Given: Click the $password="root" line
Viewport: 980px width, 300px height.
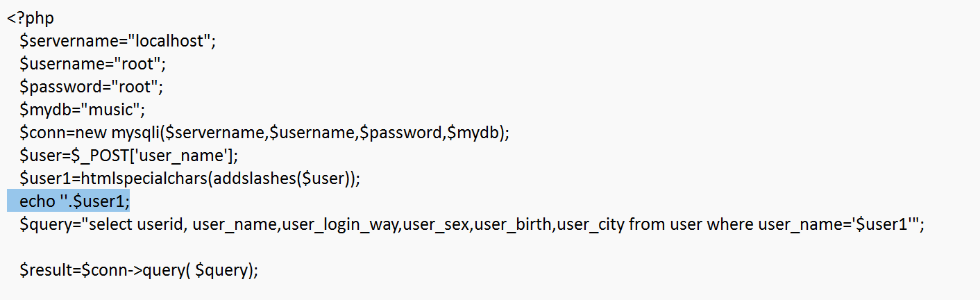Looking at the screenshot, I should [91, 87].
